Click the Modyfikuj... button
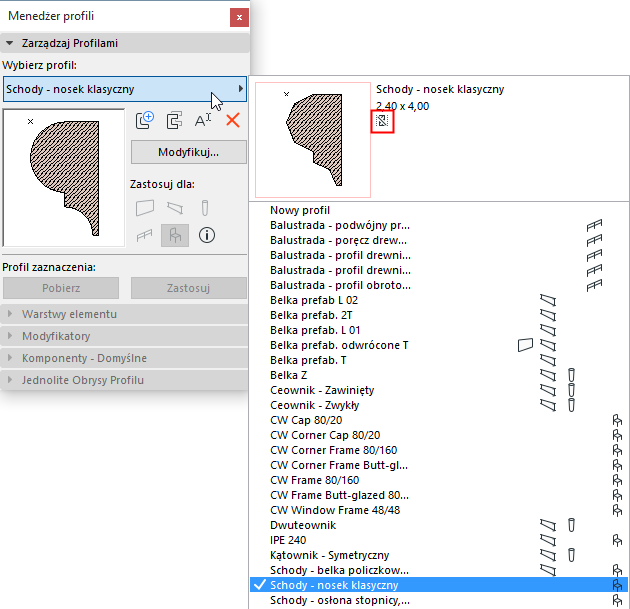This screenshot has width=630, height=609. 188,152
